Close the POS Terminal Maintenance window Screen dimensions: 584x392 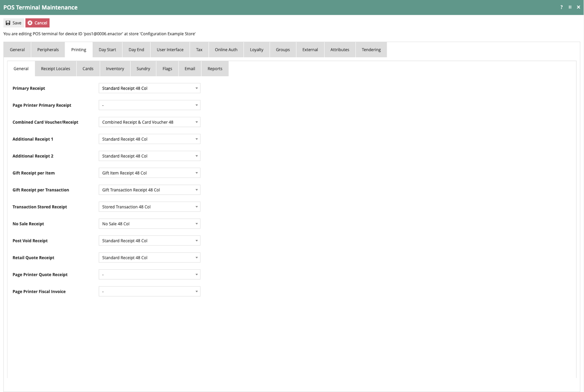578,7
